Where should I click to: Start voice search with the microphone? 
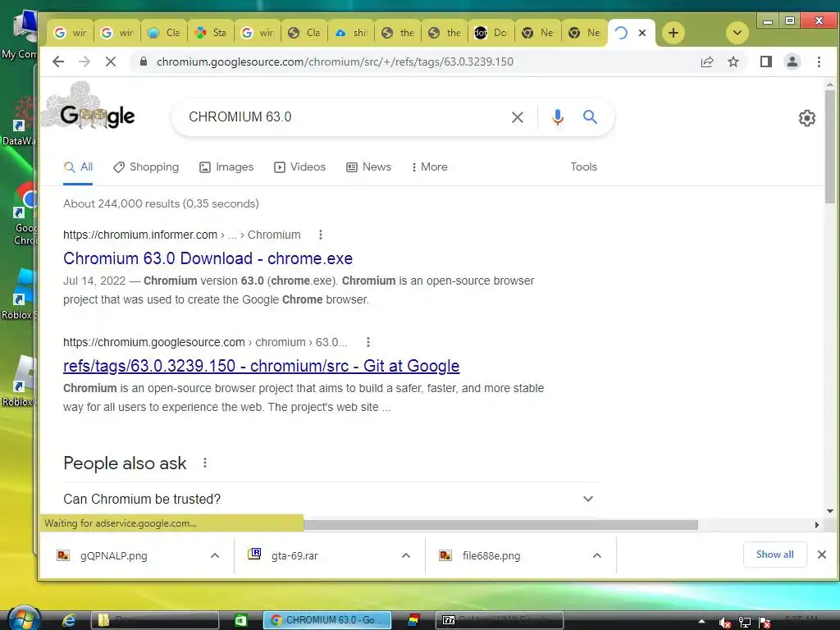[x=558, y=117]
